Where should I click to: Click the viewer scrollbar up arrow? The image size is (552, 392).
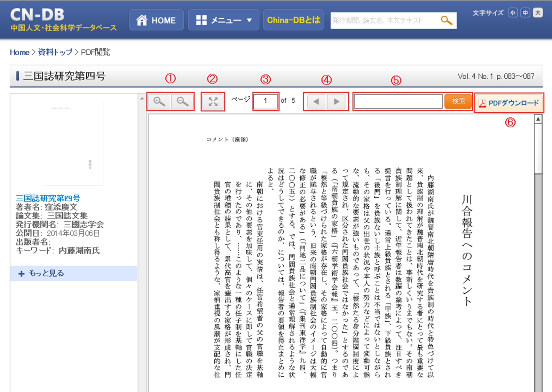[x=538, y=119]
